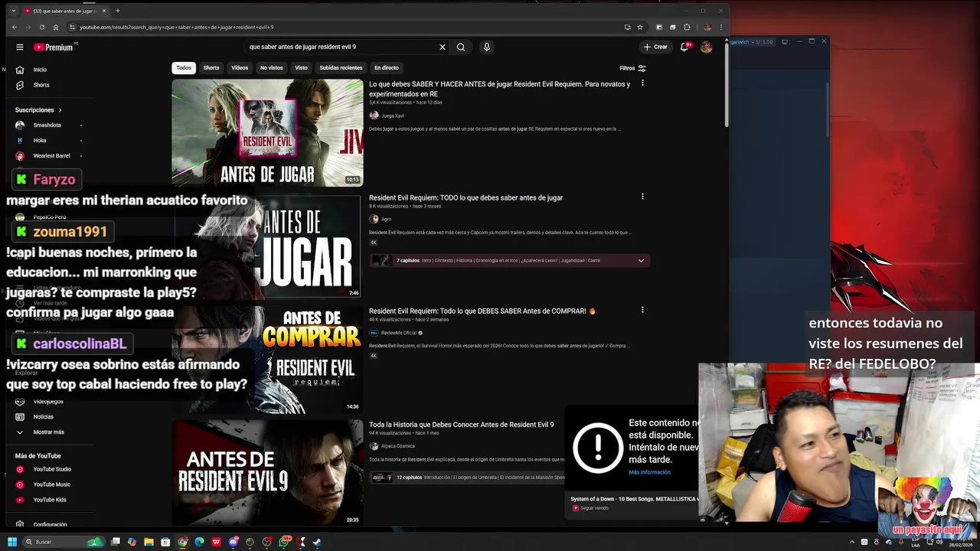The image size is (980, 551).
Task: Open Windows Start menu
Action: tap(12, 542)
